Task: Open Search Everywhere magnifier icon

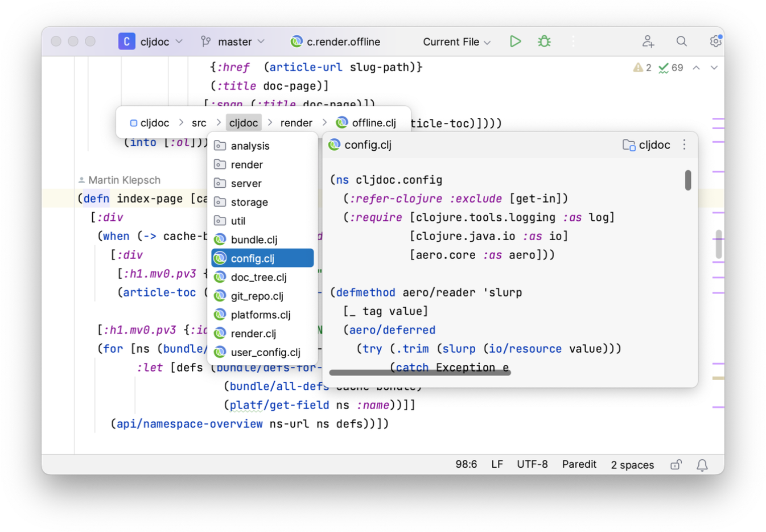Action: 681,42
